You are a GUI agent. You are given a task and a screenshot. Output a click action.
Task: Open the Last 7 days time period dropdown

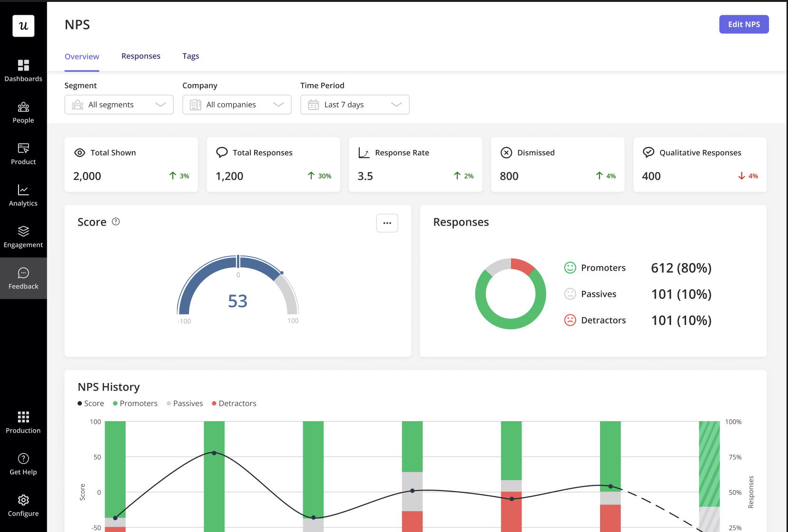point(355,104)
